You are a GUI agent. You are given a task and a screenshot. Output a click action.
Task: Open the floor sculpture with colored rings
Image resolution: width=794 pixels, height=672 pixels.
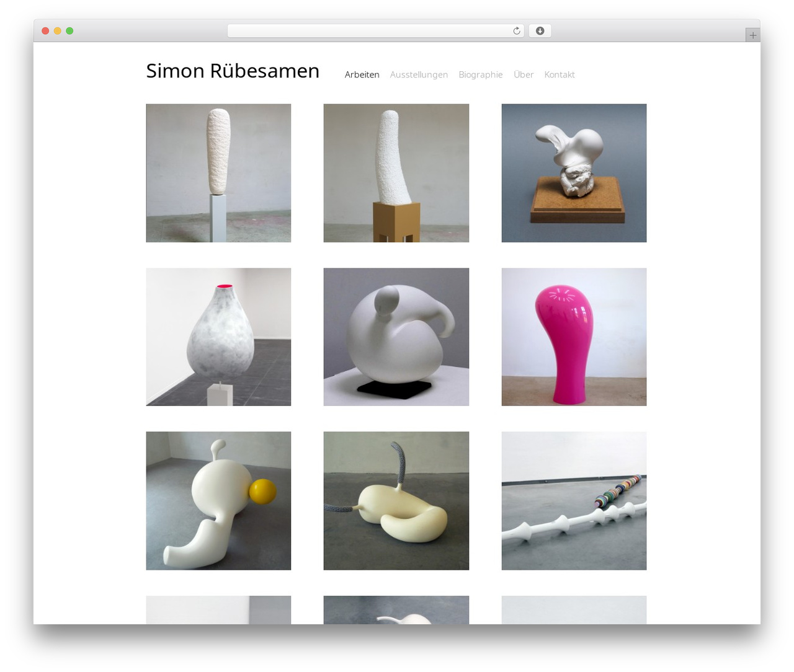click(574, 501)
